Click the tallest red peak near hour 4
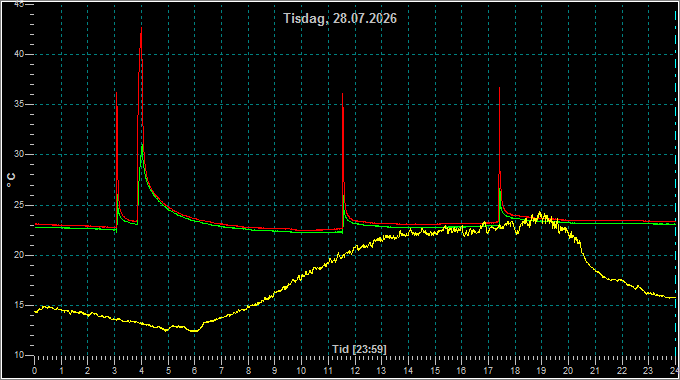 (x=141, y=29)
